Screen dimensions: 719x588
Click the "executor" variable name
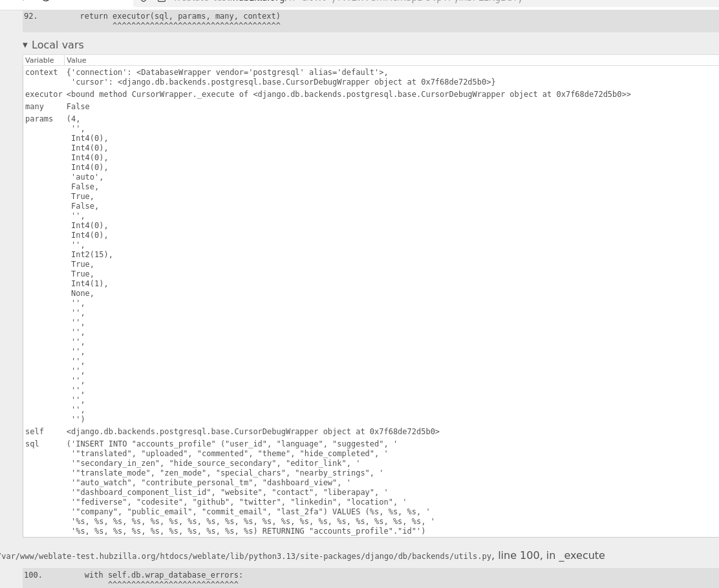44,94
